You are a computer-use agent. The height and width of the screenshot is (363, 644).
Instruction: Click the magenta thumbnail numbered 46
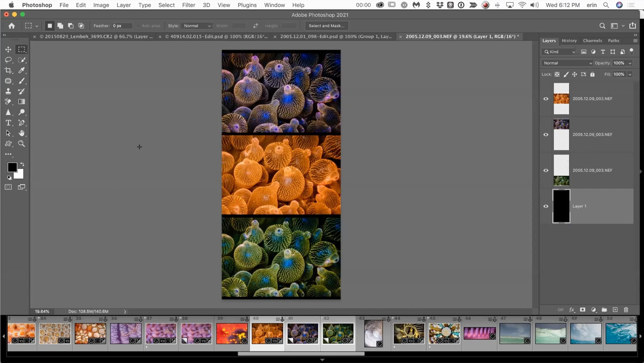pos(479,333)
